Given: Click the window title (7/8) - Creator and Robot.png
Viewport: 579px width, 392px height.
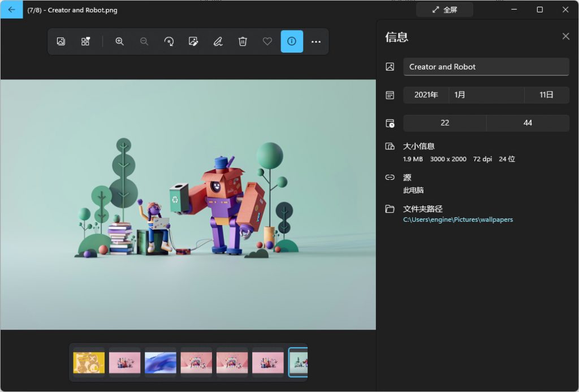Looking at the screenshot, I should coord(72,10).
